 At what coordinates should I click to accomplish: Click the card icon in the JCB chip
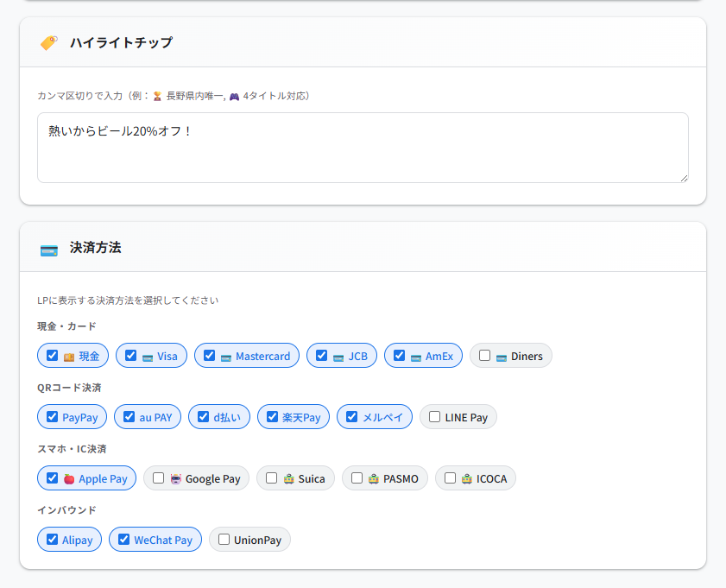pos(338,357)
